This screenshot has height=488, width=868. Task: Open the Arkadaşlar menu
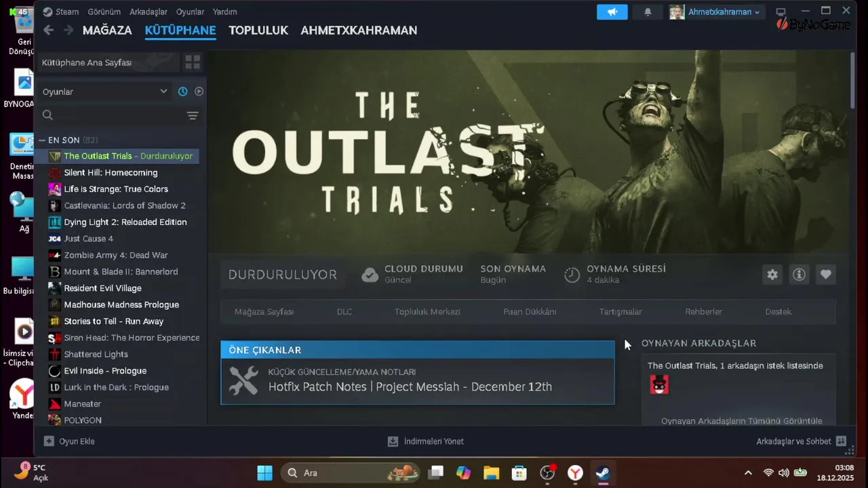pyautogui.click(x=149, y=12)
